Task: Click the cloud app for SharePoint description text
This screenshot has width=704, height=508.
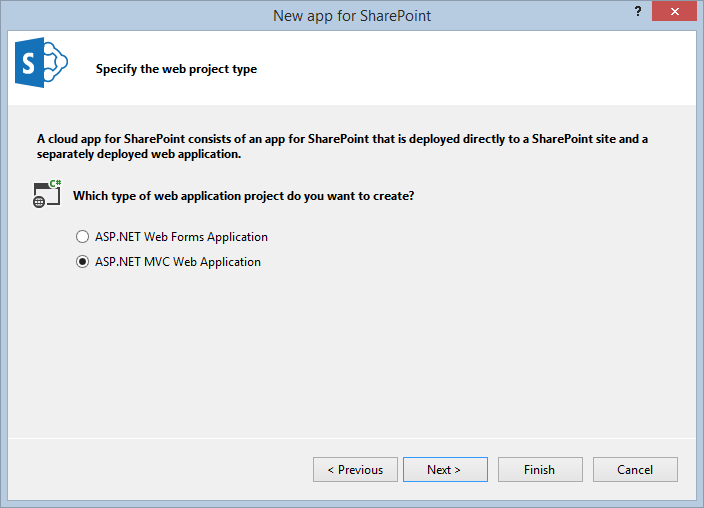Action: tap(342, 146)
